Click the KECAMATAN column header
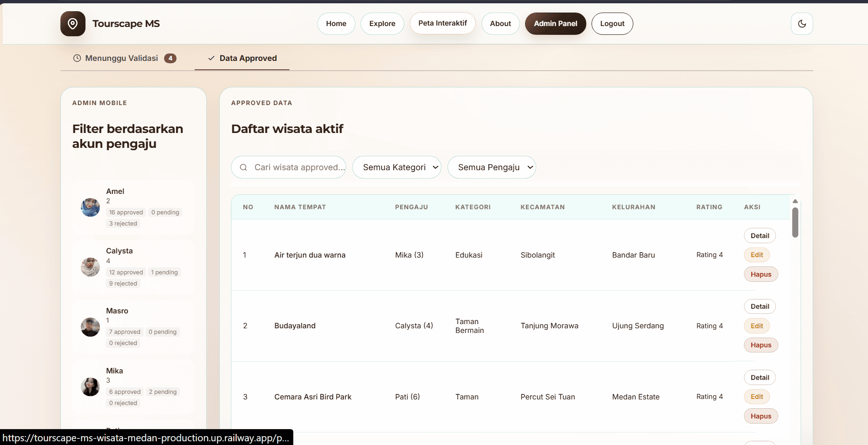868x445 pixels. [x=543, y=207]
